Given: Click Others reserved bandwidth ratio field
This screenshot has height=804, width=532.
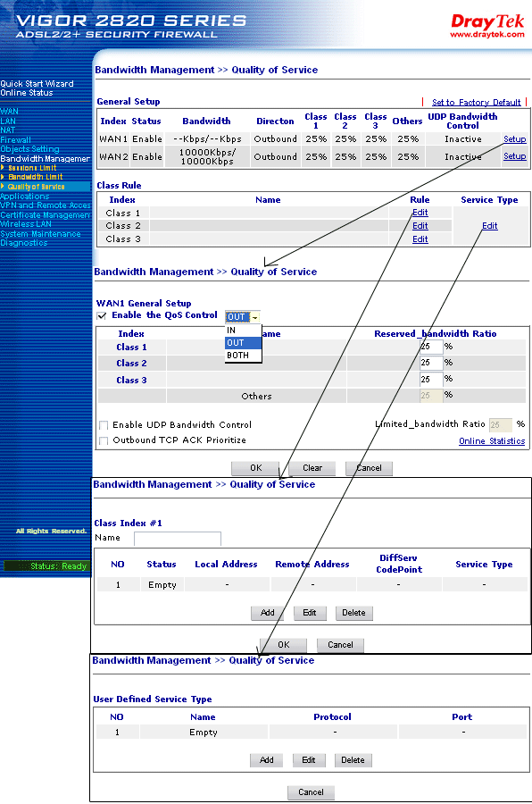Looking at the screenshot, I should pyautogui.click(x=431, y=396).
